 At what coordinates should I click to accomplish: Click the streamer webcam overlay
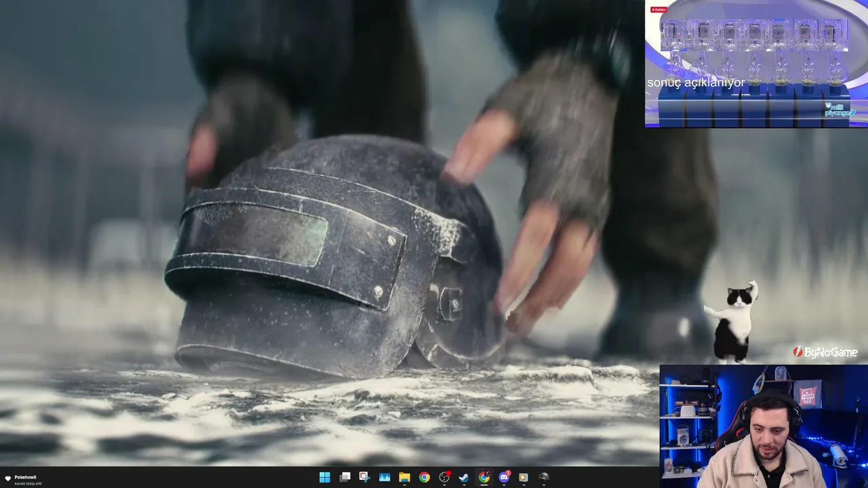click(764, 426)
